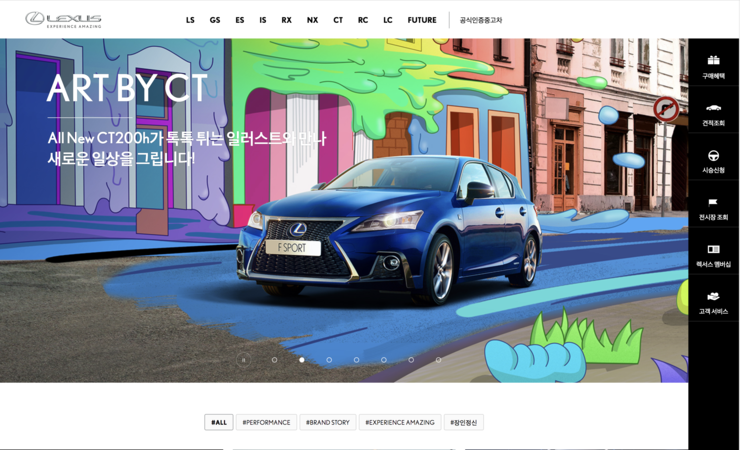Open the ES model menu
The height and width of the screenshot is (450, 740).
[240, 20]
